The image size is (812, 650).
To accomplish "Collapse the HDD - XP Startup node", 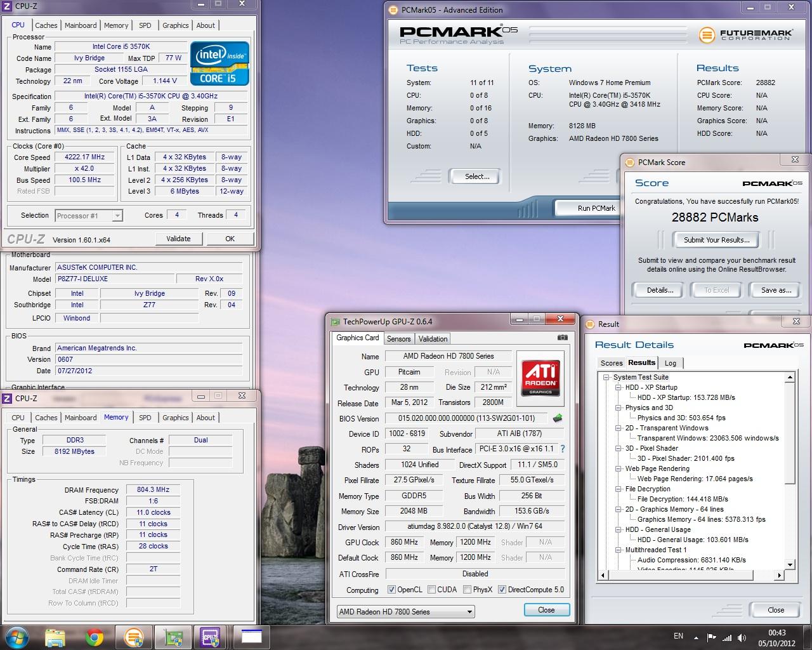I will pyautogui.click(x=619, y=387).
